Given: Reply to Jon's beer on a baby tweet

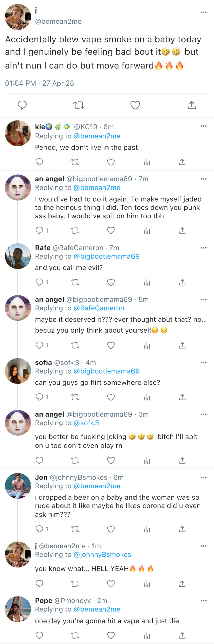Looking at the screenshot, I should point(40,529).
